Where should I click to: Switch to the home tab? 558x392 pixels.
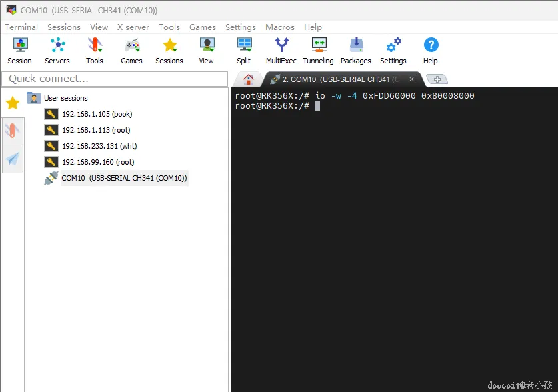(x=249, y=79)
